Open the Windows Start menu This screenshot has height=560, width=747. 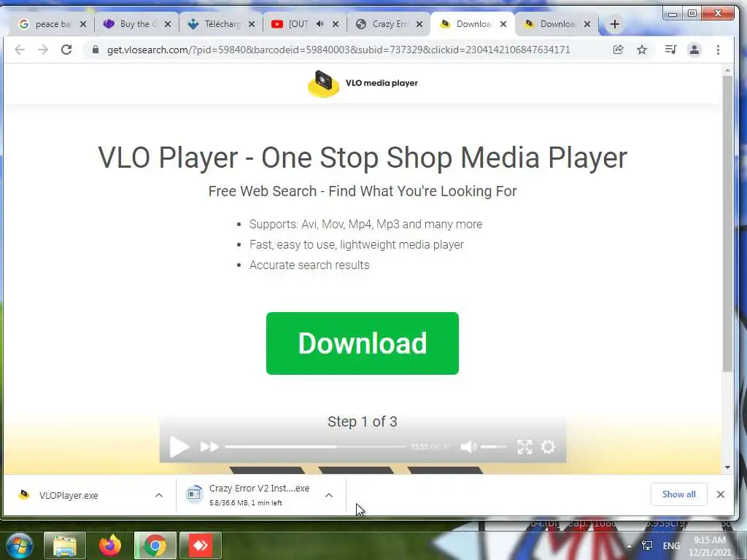click(19, 545)
